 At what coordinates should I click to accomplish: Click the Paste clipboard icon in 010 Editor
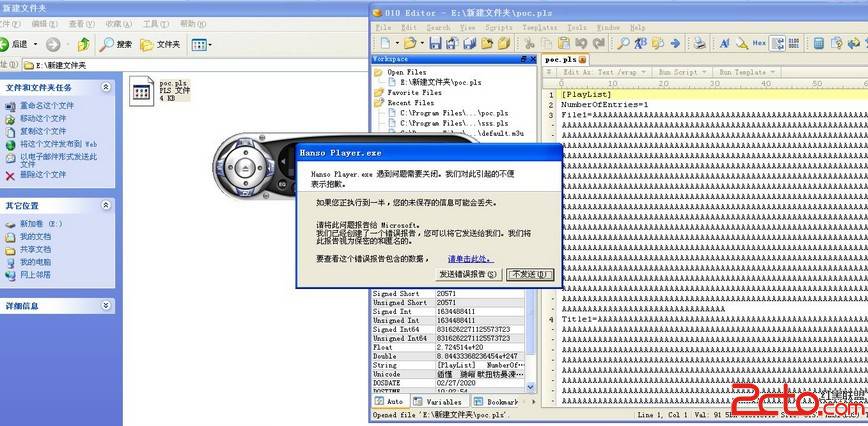click(564, 43)
